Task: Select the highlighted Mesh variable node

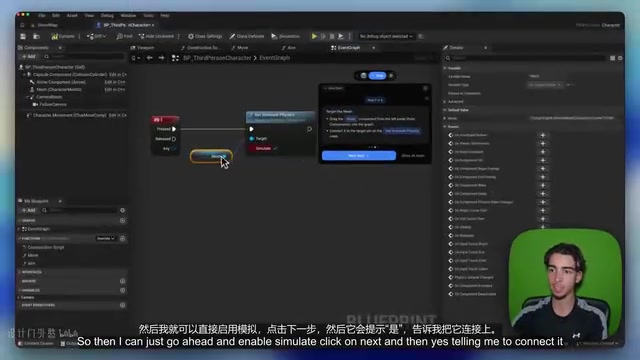Action: coord(211,156)
